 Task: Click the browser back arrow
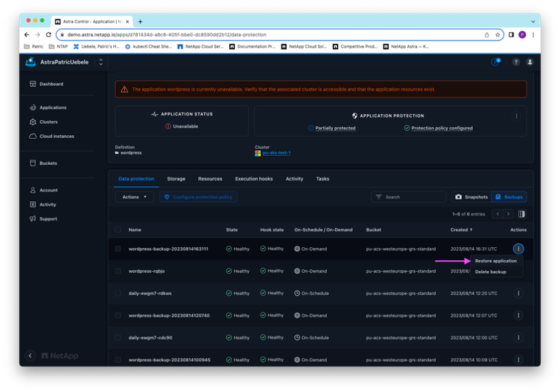pos(27,34)
